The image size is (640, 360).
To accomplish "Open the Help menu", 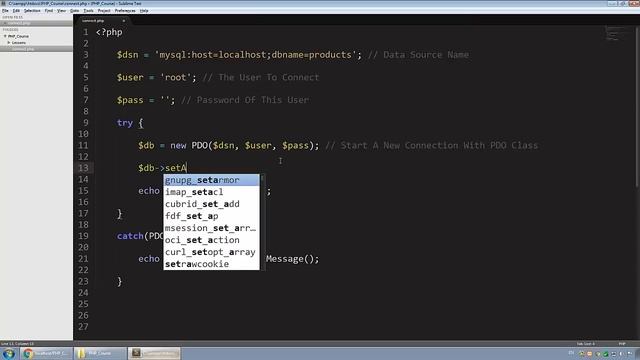I will point(144,11).
